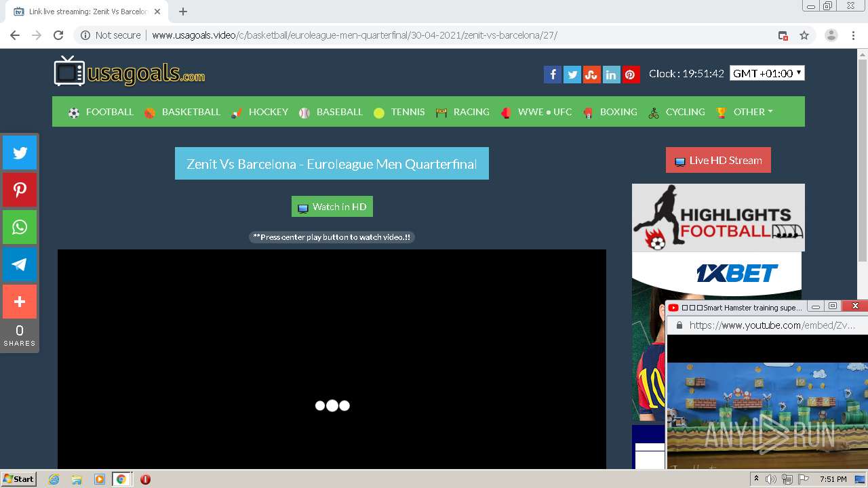Open the BASKETBALL category

click(x=182, y=112)
